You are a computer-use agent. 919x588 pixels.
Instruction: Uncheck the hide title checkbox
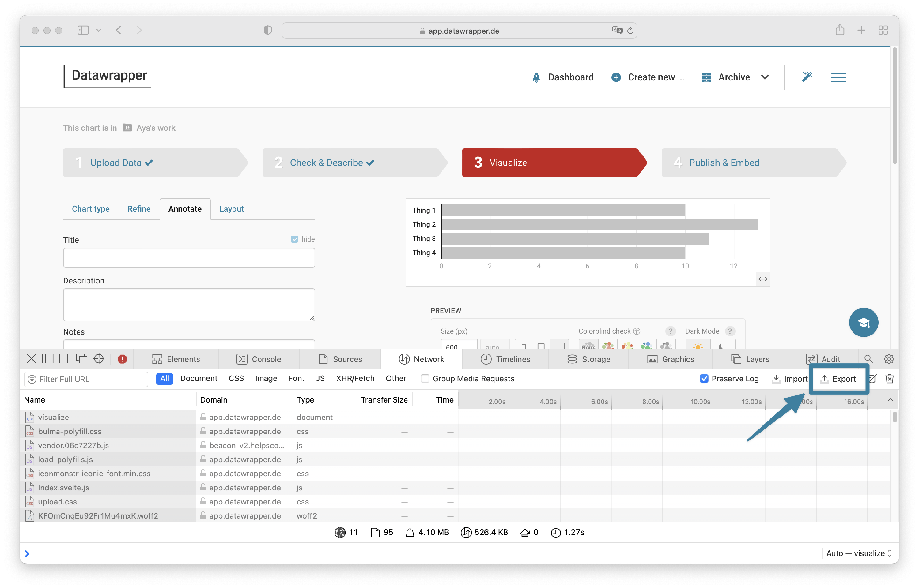(x=294, y=239)
